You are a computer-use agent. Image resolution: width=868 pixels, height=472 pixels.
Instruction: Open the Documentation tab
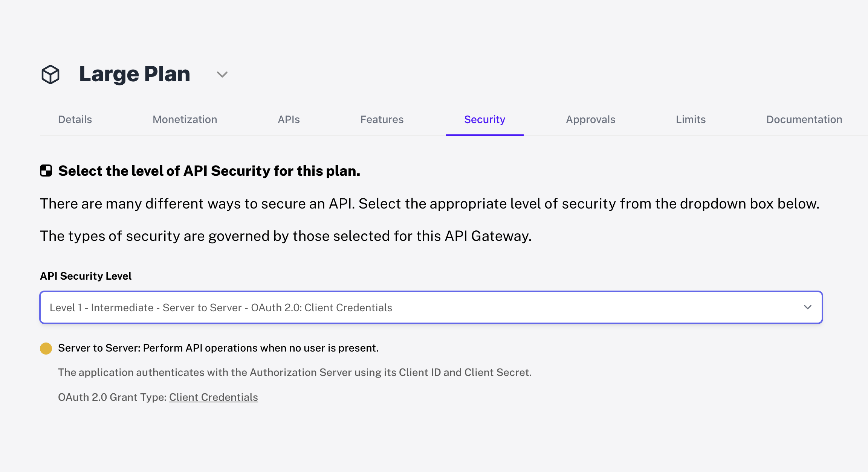(x=804, y=119)
